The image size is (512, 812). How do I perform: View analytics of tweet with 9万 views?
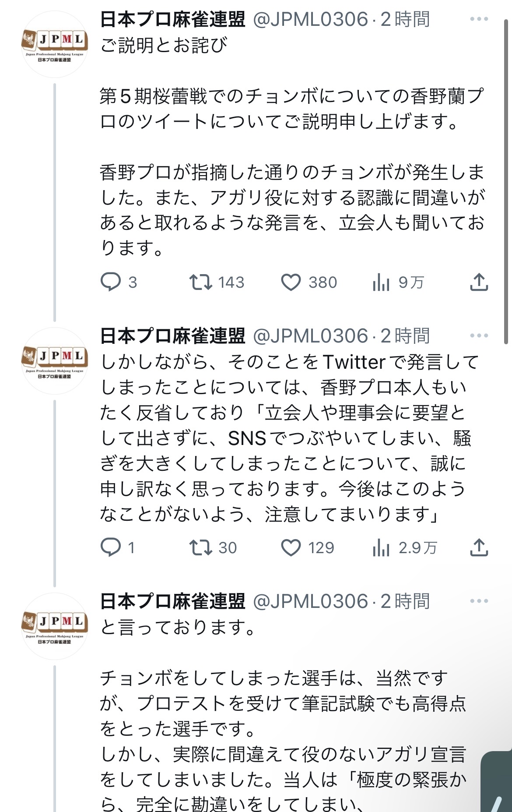381,282
